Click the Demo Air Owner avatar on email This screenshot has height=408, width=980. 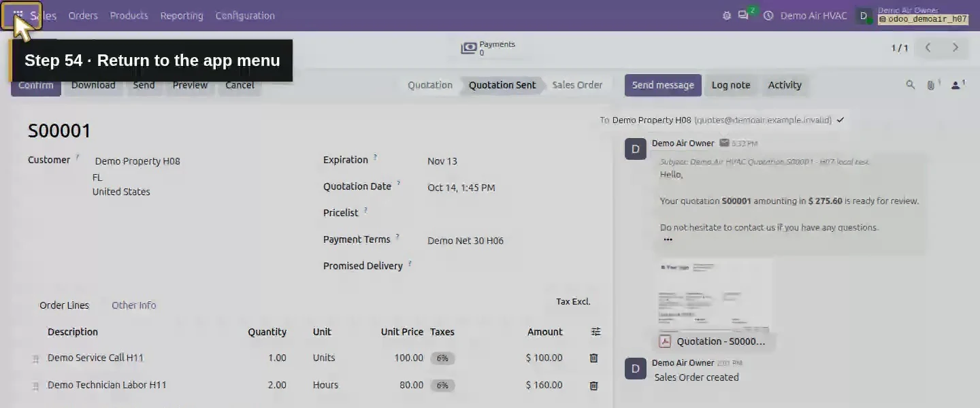(x=636, y=149)
